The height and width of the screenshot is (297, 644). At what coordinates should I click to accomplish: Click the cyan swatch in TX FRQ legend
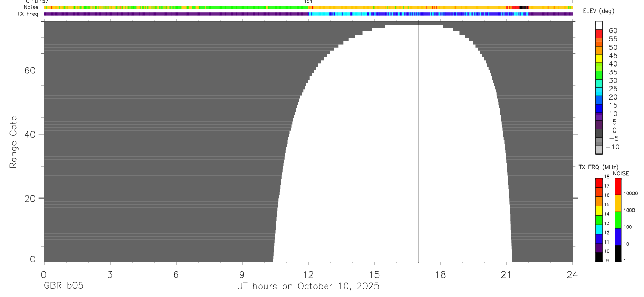[599, 229]
